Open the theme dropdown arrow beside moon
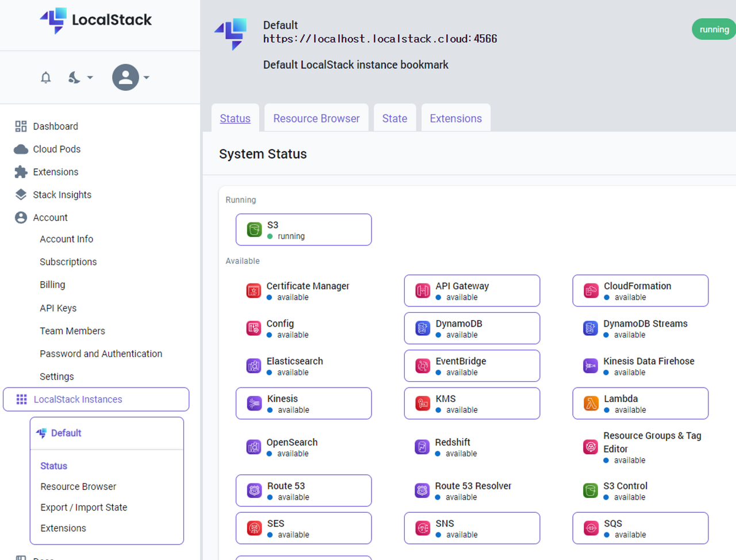736x560 pixels. [90, 77]
